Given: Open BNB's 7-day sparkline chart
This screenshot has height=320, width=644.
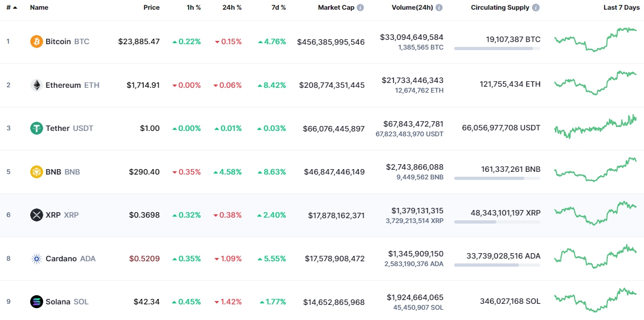Looking at the screenshot, I should [x=595, y=170].
